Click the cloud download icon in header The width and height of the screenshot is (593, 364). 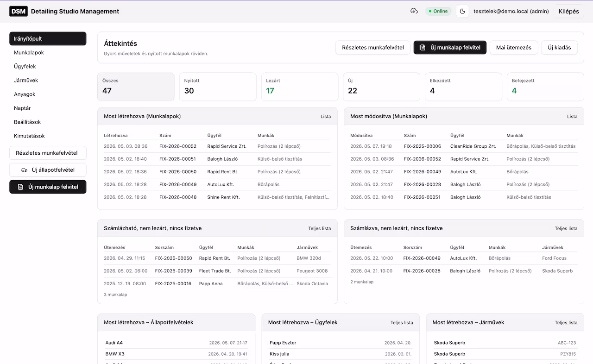[x=414, y=11]
